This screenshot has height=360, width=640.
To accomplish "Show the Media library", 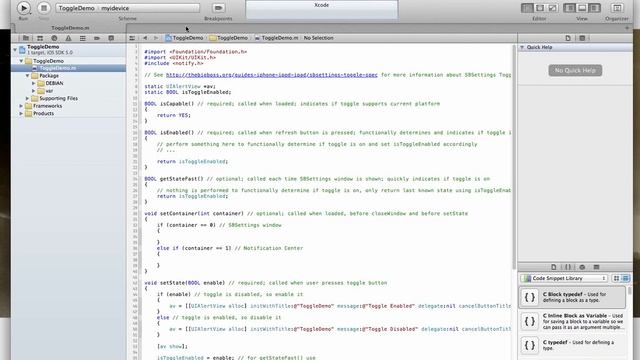I will (596, 267).
